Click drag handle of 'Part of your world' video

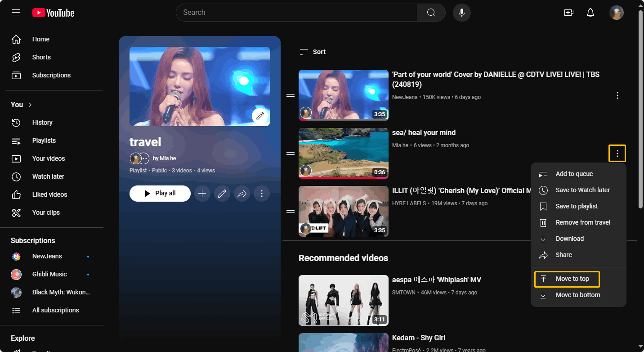pos(291,95)
